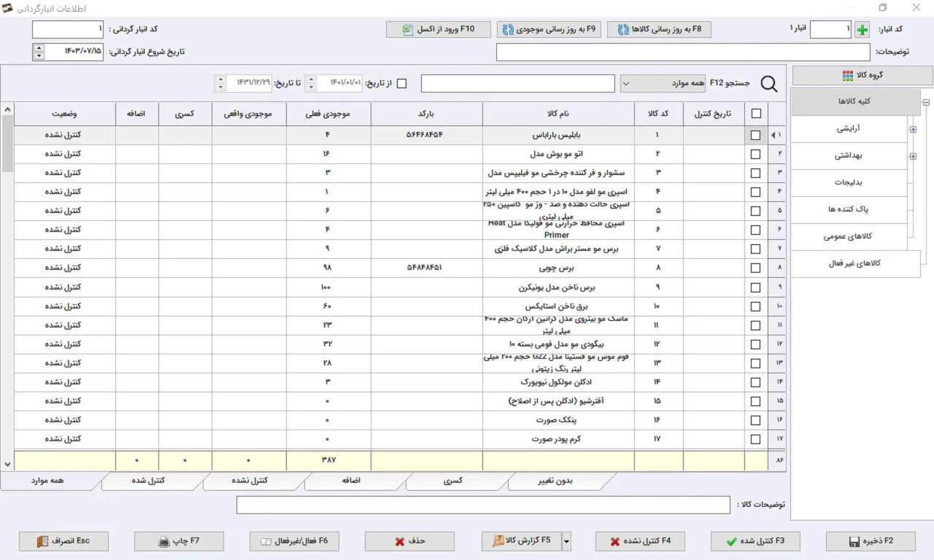This screenshot has width=934, height=560.
Task: Click the red X icon on F4 کنترل نشده
Action: (x=615, y=542)
